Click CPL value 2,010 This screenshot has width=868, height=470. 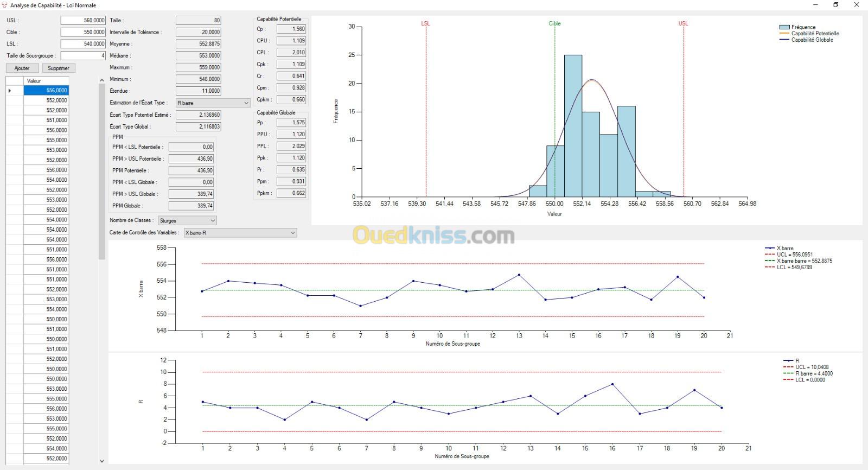(291, 52)
